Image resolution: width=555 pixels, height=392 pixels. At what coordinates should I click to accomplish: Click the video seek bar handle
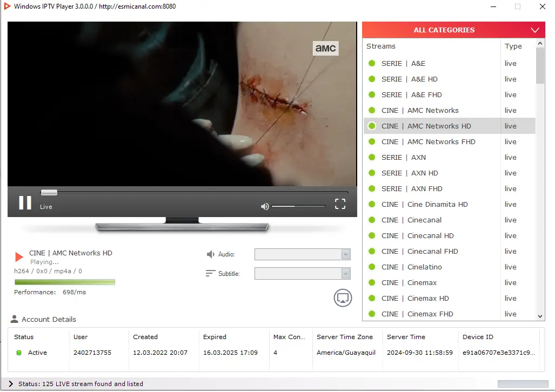tap(49, 192)
